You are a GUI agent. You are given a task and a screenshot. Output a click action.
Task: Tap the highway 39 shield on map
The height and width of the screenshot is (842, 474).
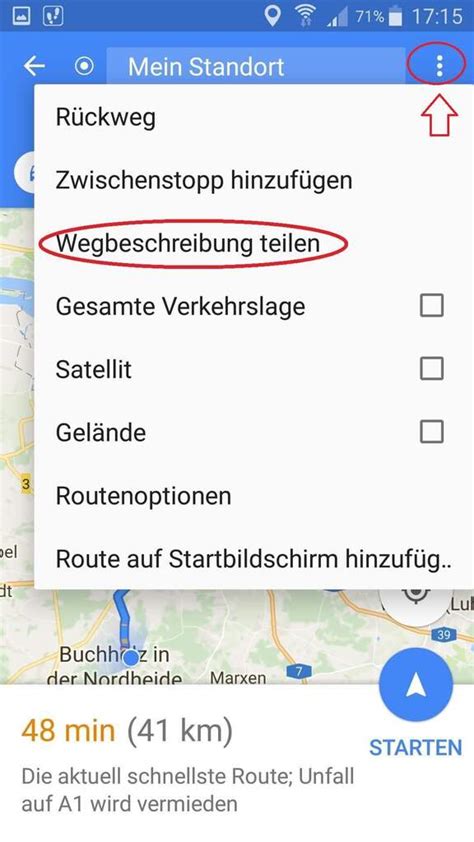coord(443,635)
